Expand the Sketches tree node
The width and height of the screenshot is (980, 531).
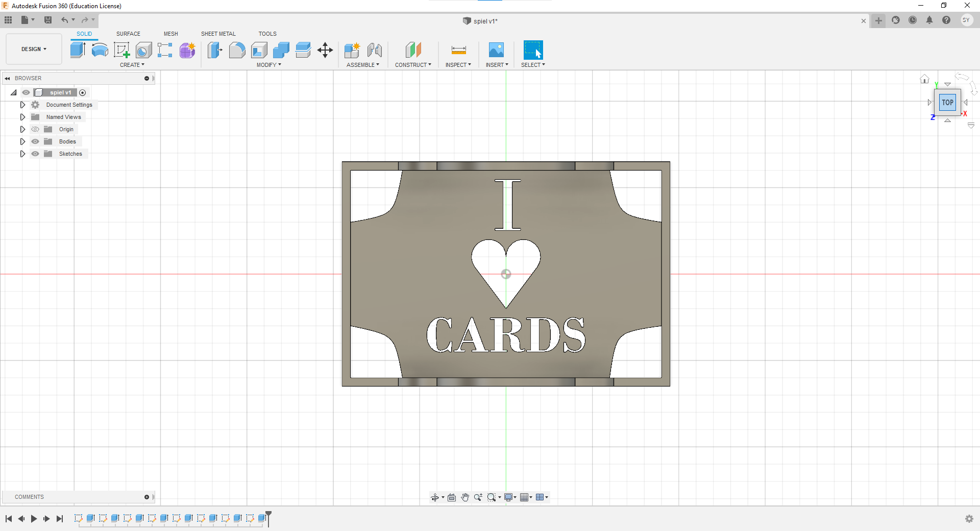22,154
